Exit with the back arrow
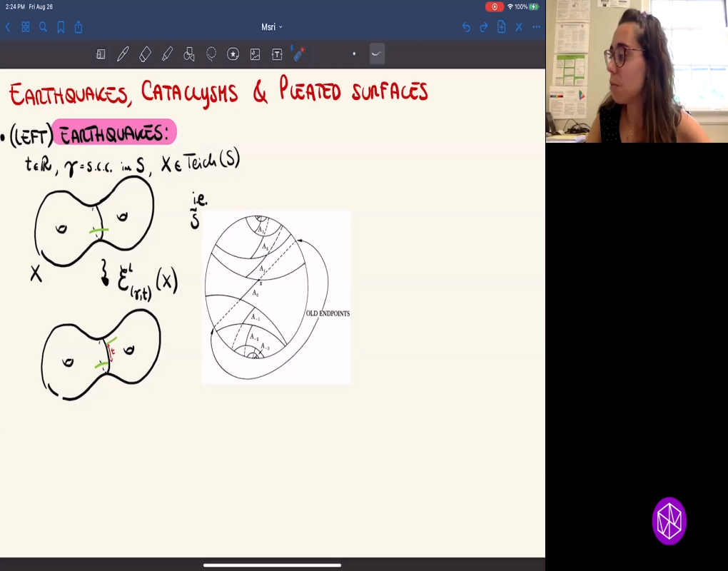Viewport: 728px width, 571px height. (7, 27)
